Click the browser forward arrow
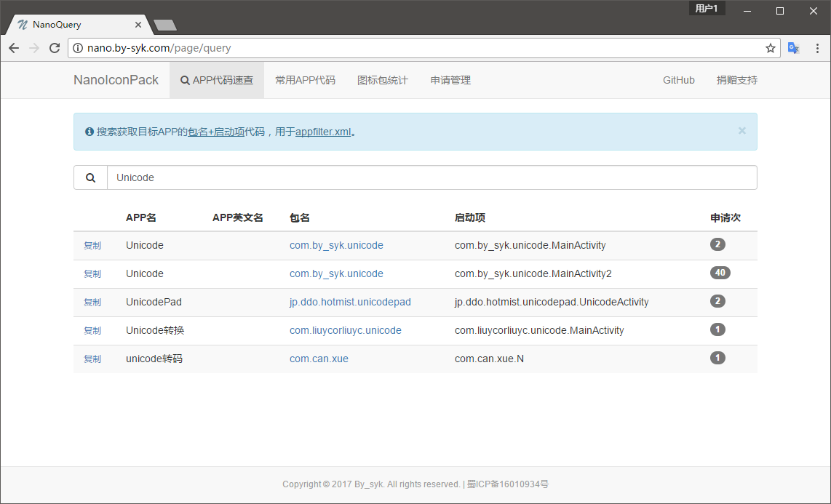 34,48
